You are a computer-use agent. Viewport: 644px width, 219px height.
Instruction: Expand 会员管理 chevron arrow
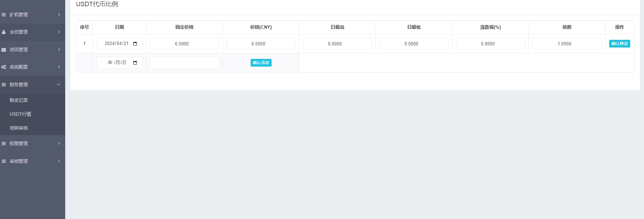[59, 32]
